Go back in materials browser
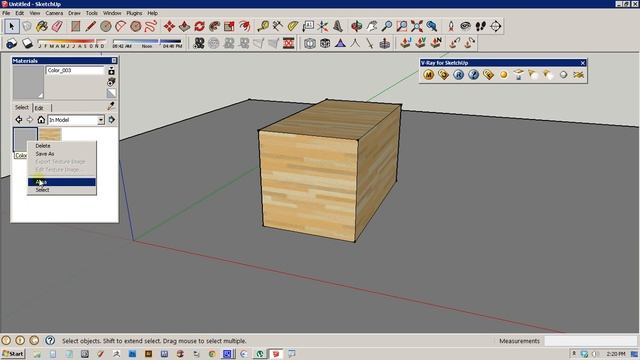The image size is (640, 360). 19,120
